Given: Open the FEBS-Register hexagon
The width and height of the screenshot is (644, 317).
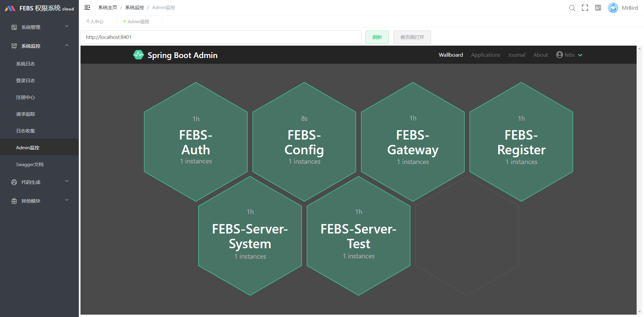Looking at the screenshot, I should pos(521,142).
